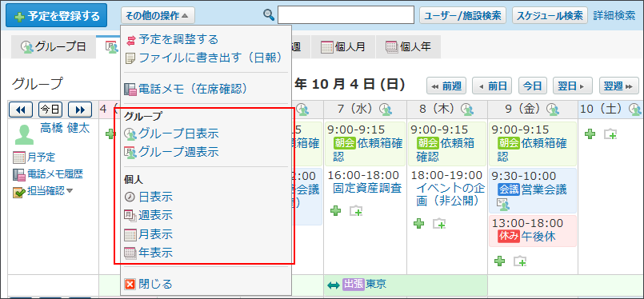Go to 前日

[x=492, y=86]
